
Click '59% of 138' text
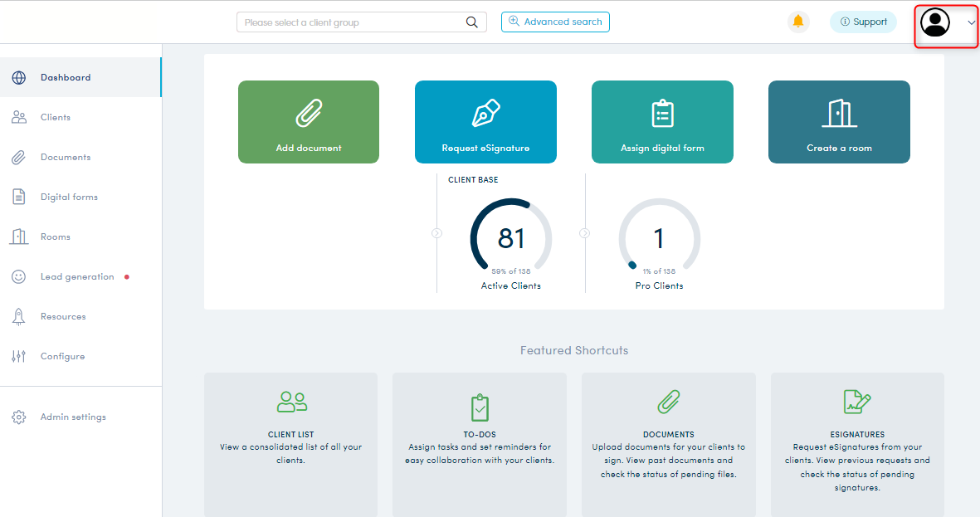[510, 271]
